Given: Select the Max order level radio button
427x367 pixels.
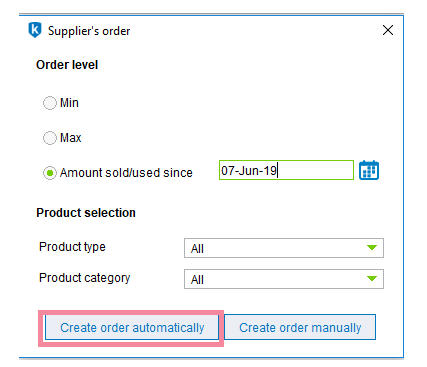Looking at the screenshot, I should click(50, 138).
